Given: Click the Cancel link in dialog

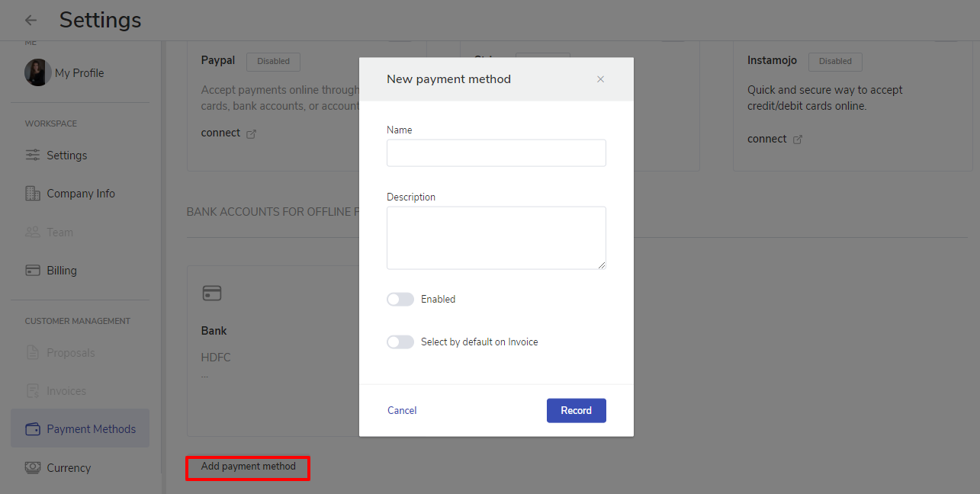Looking at the screenshot, I should pos(402,411).
